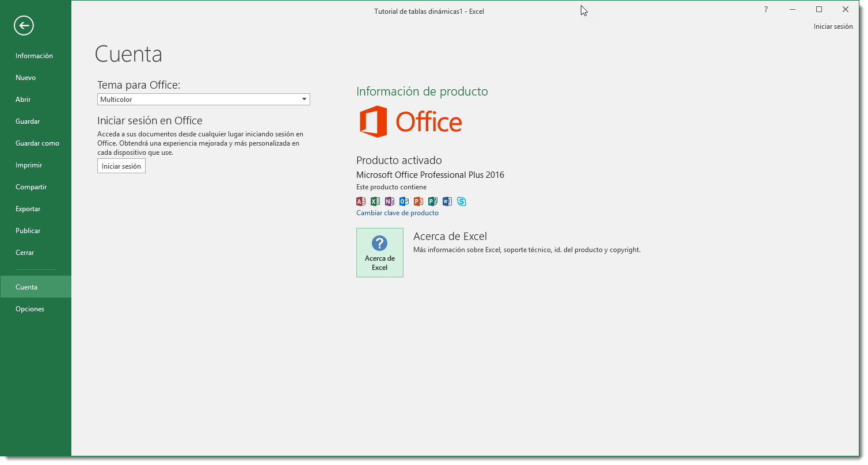
Task: Open Opciones from the sidebar
Action: coord(36,309)
